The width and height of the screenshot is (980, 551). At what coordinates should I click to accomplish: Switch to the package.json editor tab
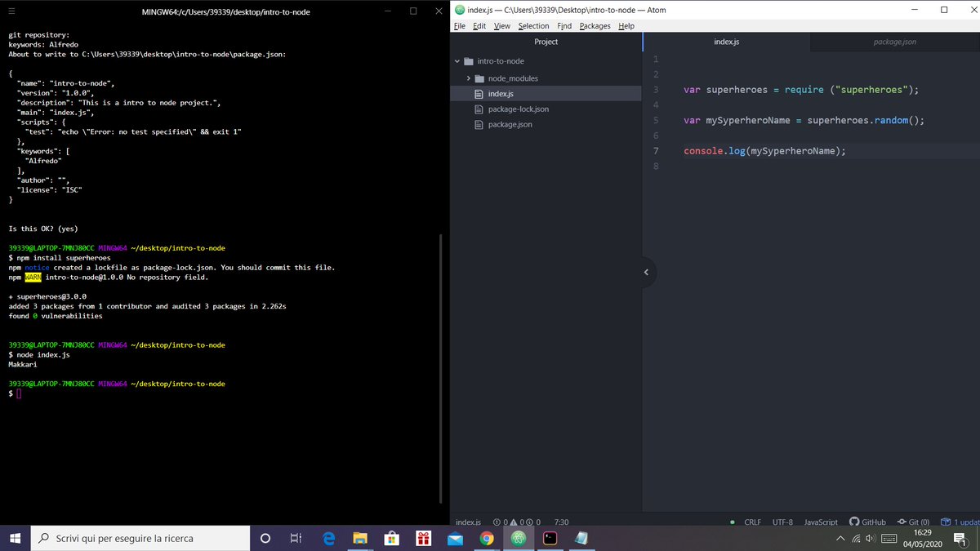coord(894,42)
